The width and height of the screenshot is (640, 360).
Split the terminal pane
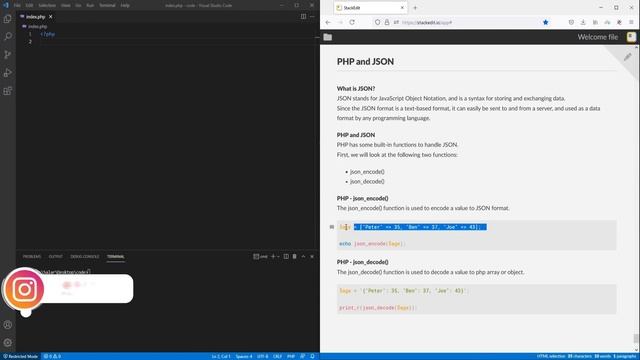coord(286,256)
